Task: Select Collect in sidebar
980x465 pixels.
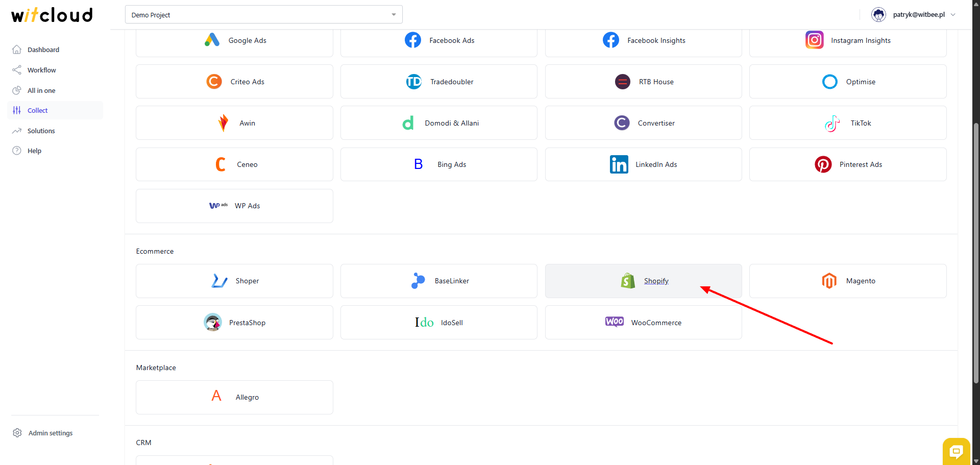Action: pos(55,110)
